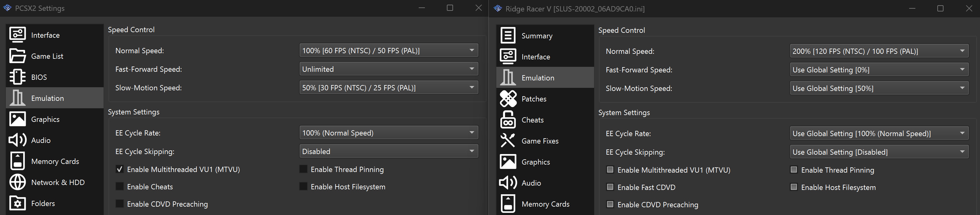Viewport: 980px width, 215px height.
Task: Open the Ridge Racer V Normal Speed 200% dropdown
Action: (879, 51)
